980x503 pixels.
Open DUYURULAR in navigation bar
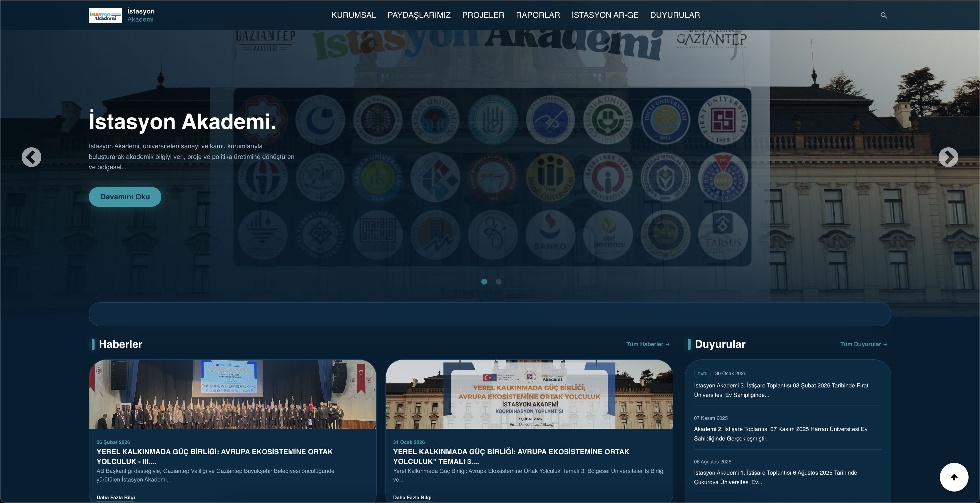coord(675,15)
